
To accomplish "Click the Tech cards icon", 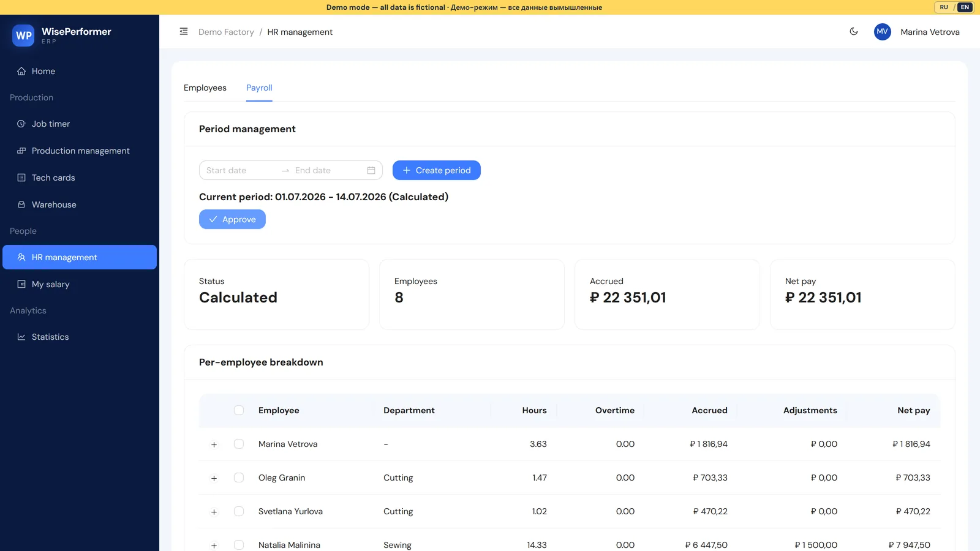I will point(21,178).
